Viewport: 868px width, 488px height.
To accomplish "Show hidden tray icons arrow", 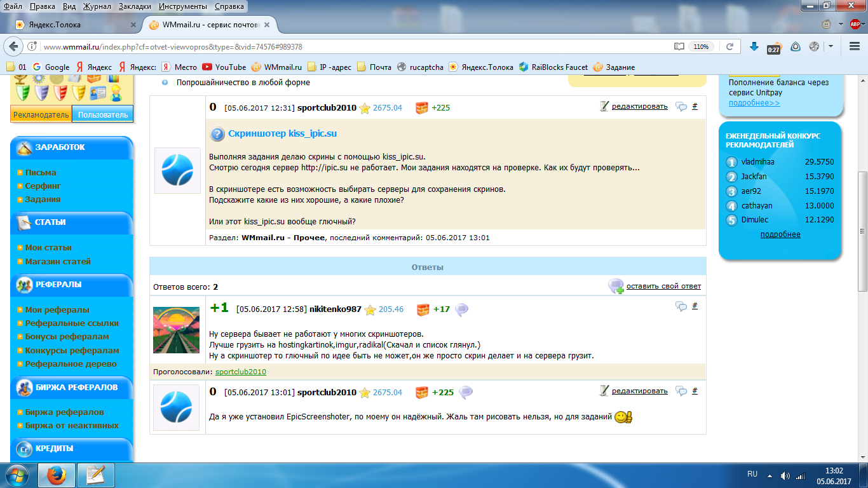I will [x=769, y=475].
